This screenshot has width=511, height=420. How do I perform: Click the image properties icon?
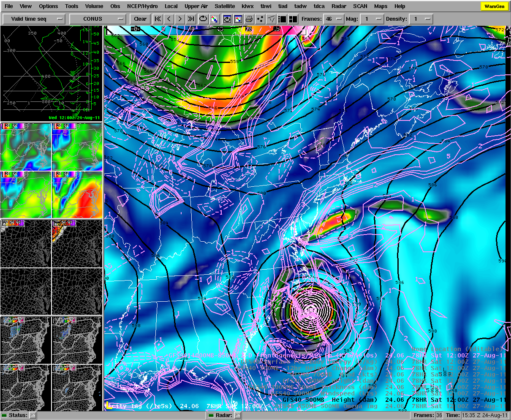238,19
